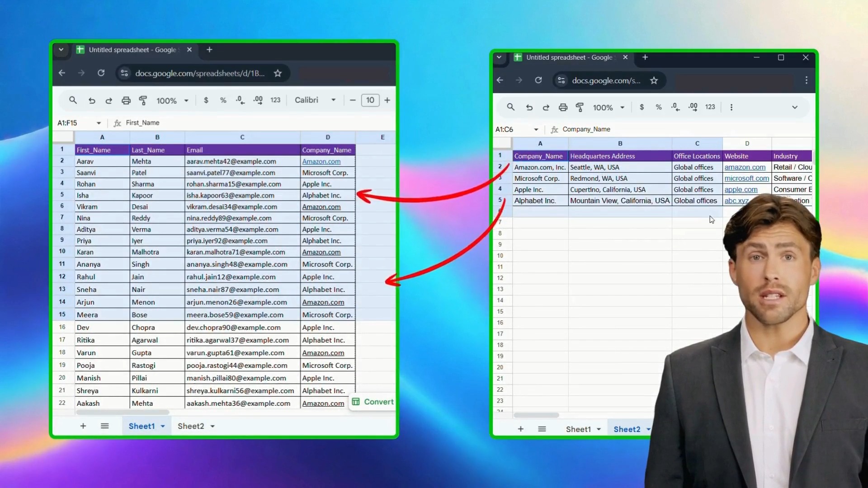Bookmark the page with star in left browser
The image size is (868, 488).
(278, 73)
